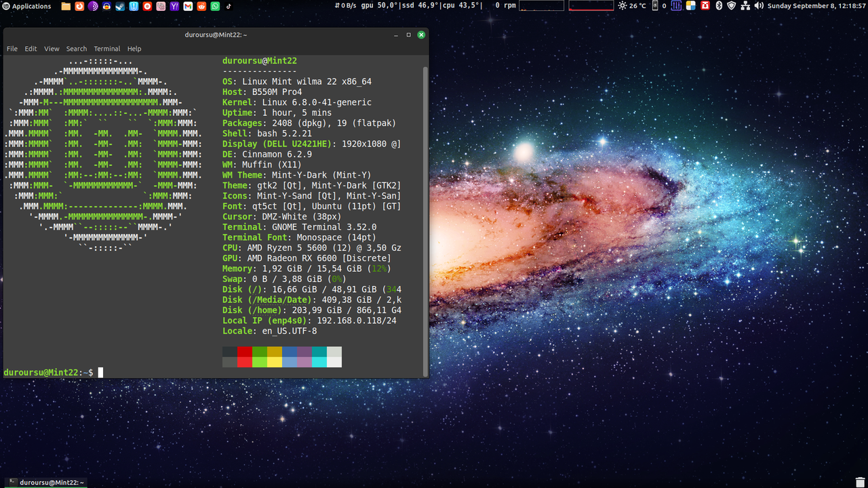868x488 pixels.
Task: Click the 'DE: Cinnamon 6.2.9' line
Action: (267, 155)
